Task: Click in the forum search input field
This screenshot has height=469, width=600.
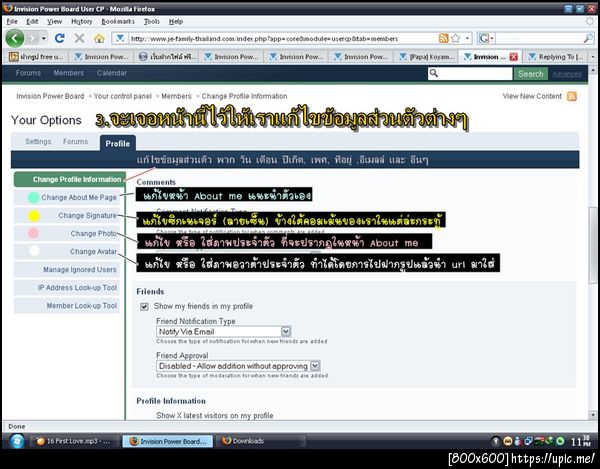Action: pos(475,73)
